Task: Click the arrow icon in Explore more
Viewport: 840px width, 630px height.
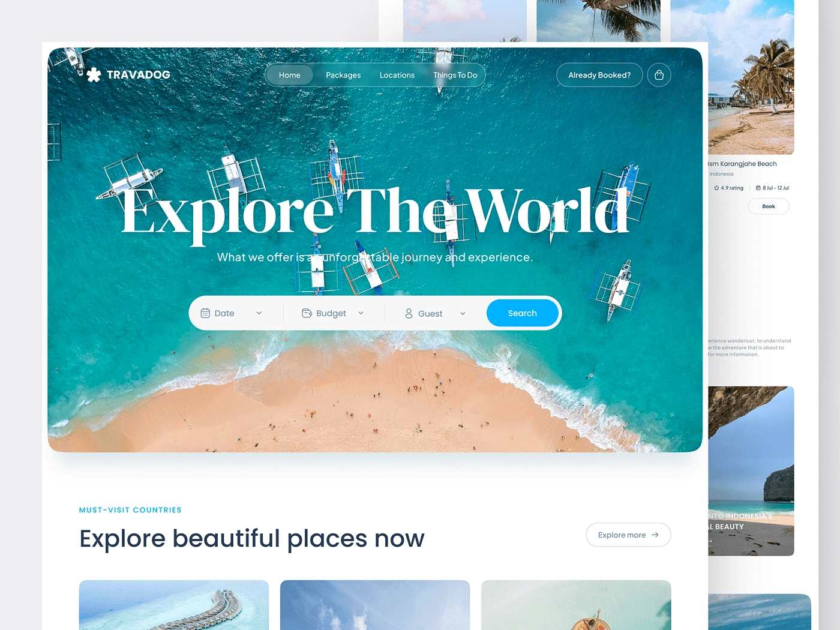Action: pyautogui.click(x=655, y=535)
